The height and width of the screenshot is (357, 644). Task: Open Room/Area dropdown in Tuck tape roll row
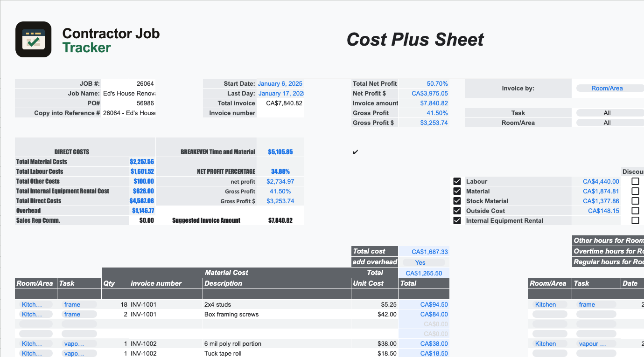click(35, 353)
